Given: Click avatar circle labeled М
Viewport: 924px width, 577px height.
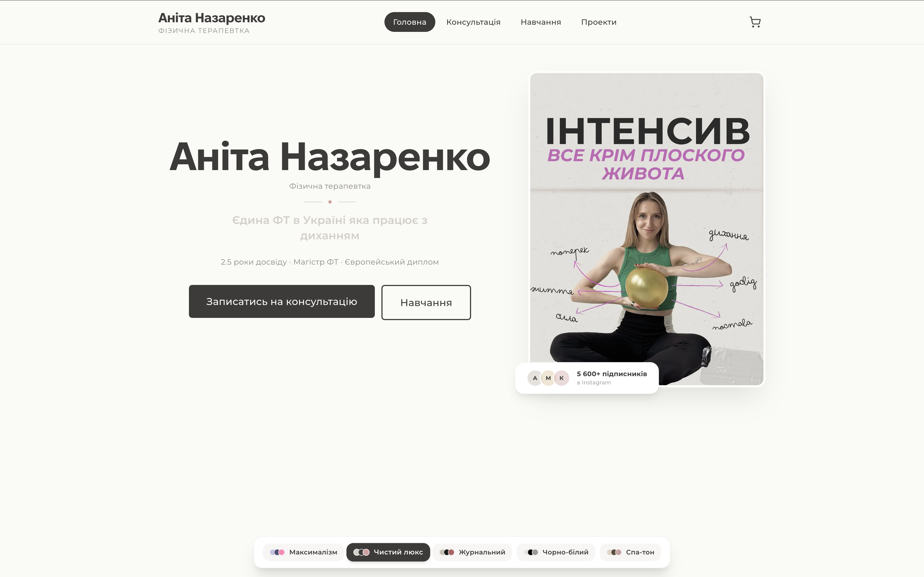Looking at the screenshot, I should 548,378.
